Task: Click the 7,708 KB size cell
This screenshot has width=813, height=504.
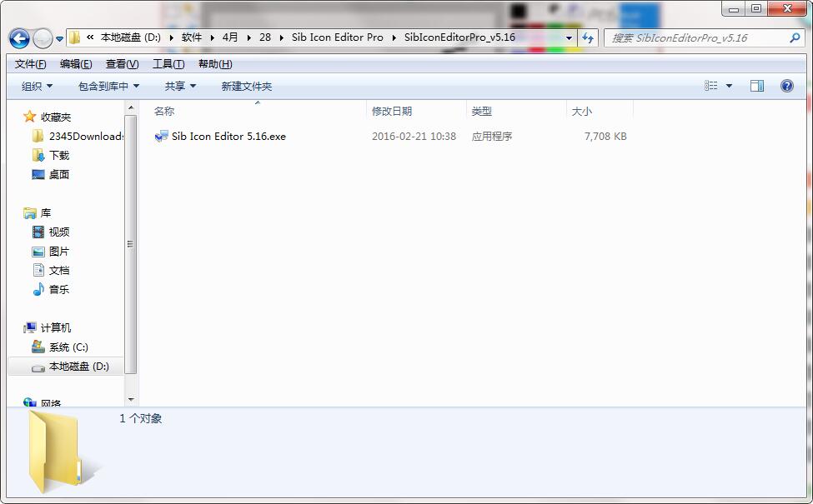Action: 605,137
